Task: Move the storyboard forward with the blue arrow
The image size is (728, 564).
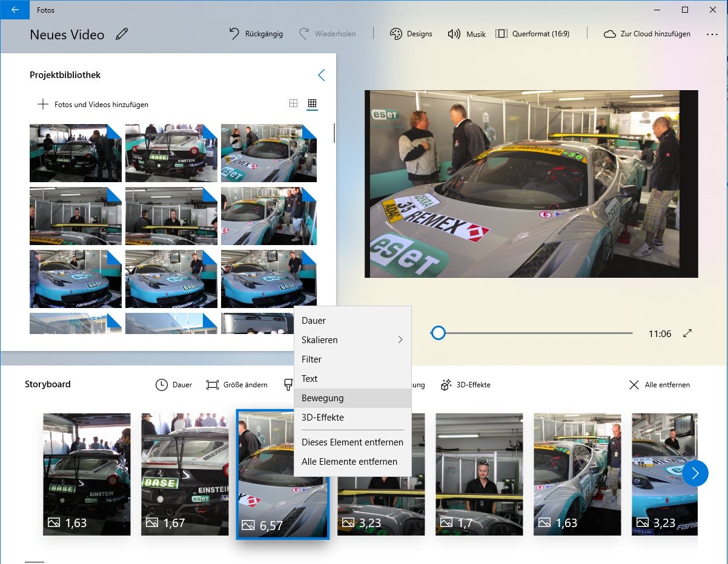Action: pyautogui.click(x=695, y=473)
